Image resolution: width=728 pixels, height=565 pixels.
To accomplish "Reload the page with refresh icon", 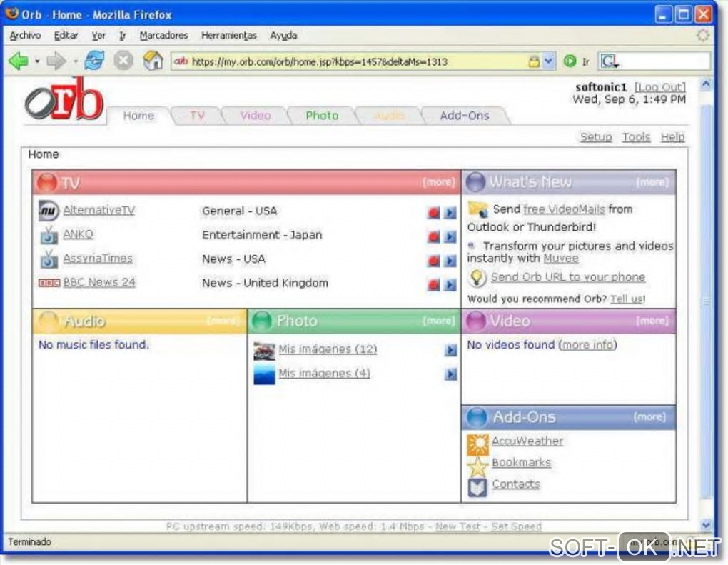I will pyautogui.click(x=93, y=61).
